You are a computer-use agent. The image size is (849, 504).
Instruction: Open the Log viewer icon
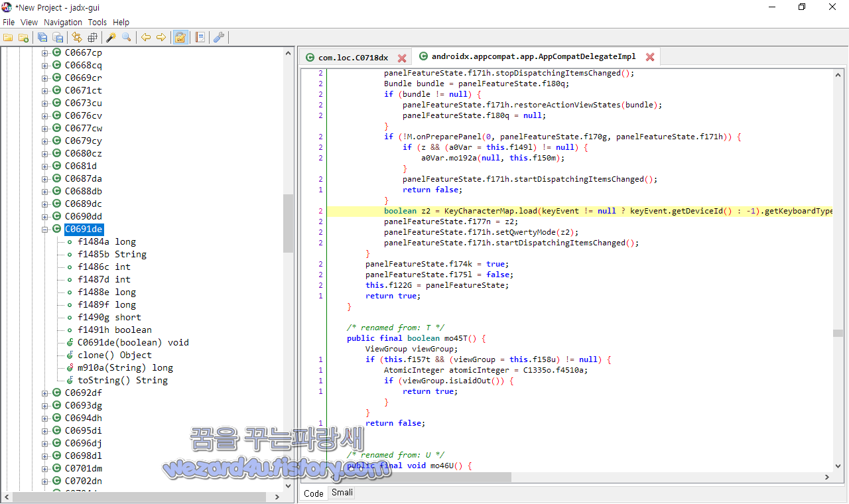click(200, 37)
